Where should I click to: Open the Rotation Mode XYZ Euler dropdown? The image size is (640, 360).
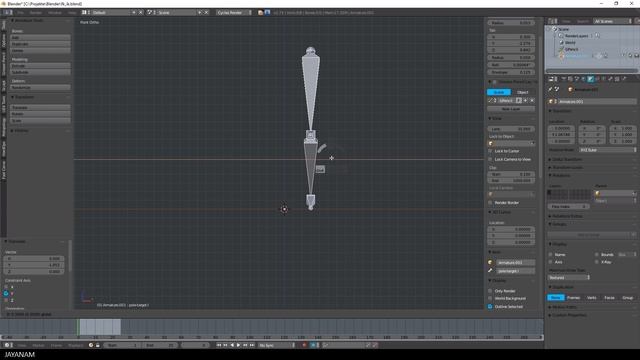608,150
